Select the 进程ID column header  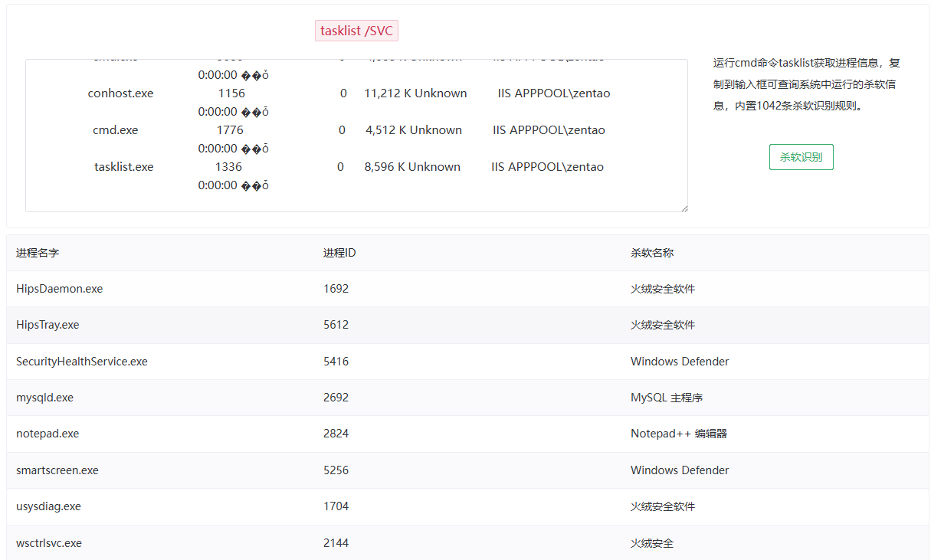[339, 253]
